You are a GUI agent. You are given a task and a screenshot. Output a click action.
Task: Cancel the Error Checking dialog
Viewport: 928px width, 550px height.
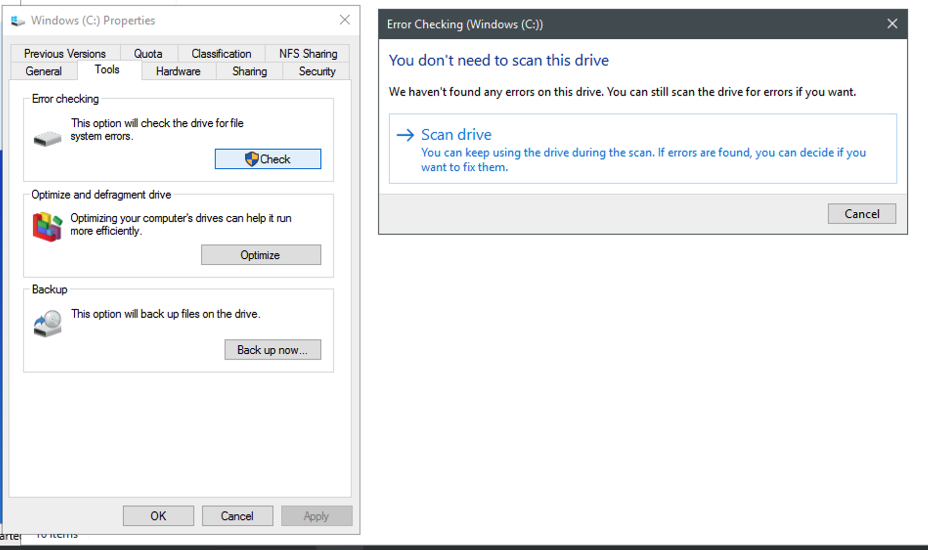point(862,214)
